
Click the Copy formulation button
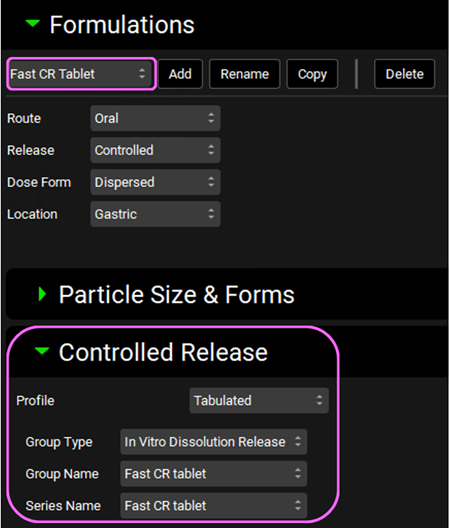[312, 74]
